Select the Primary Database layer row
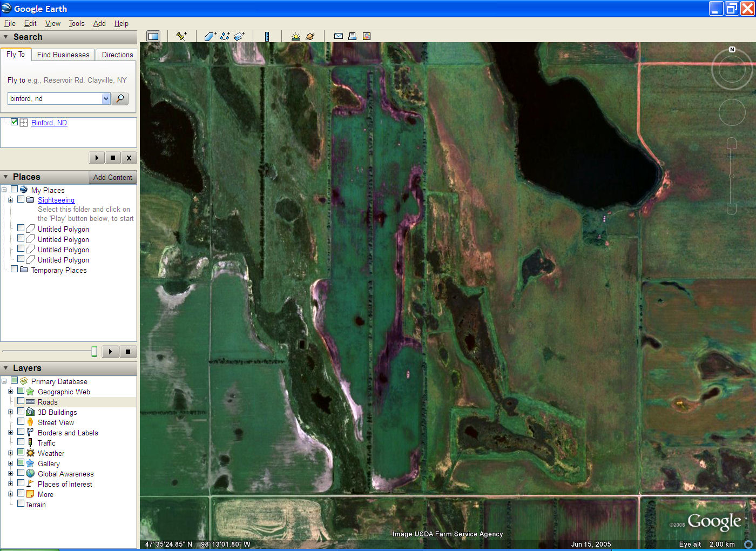The width and height of the screenshot is (756, 551). click(x=59, y=381)
